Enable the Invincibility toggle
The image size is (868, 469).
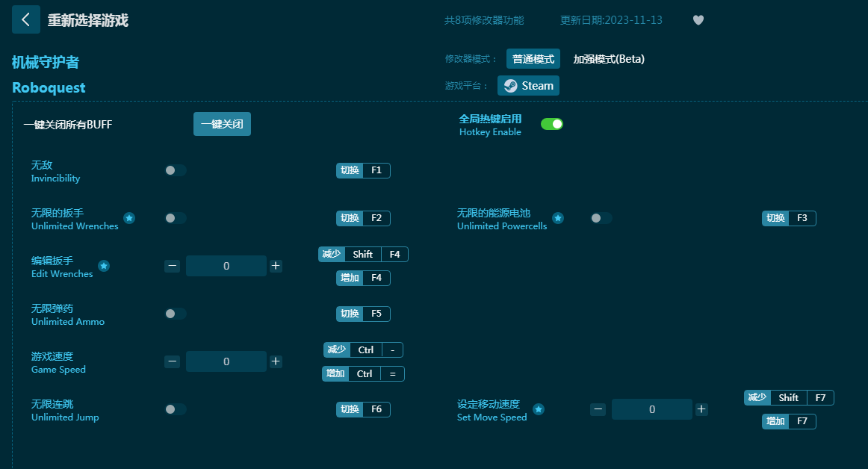tap(176, 170)
